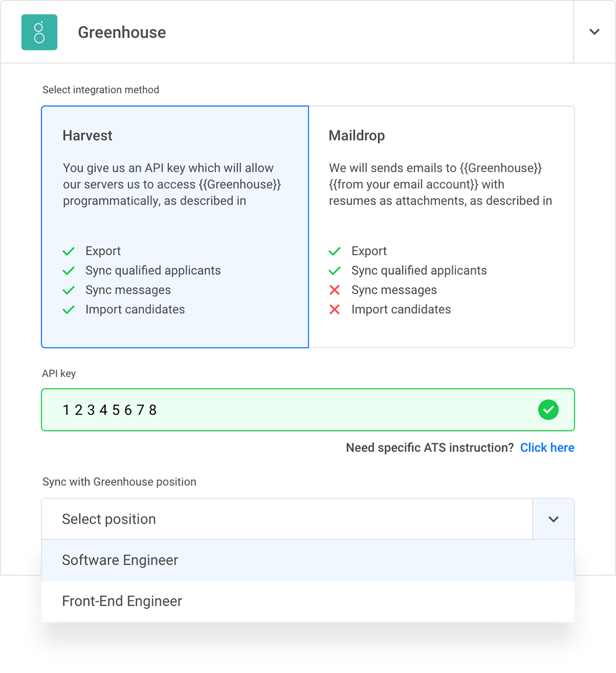Click Maildrop's Sync qualified applicants checkmark
Image resolution: width=616 pixels, height=673 pixels.
click(x=335, y=271)
